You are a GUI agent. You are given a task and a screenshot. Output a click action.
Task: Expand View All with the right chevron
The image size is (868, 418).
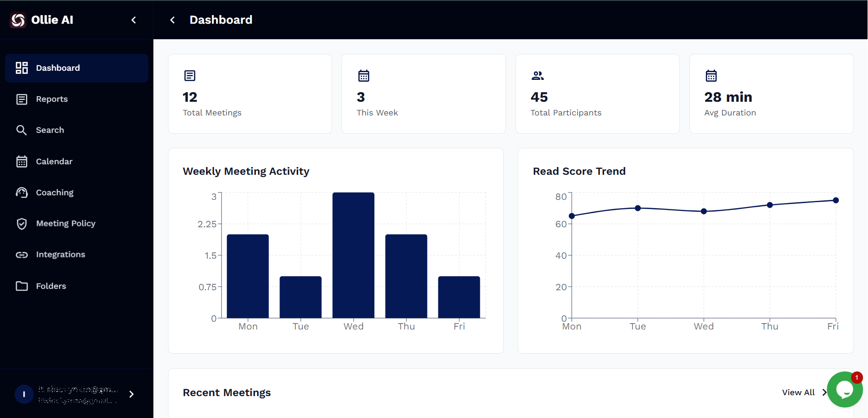point(824,392)
